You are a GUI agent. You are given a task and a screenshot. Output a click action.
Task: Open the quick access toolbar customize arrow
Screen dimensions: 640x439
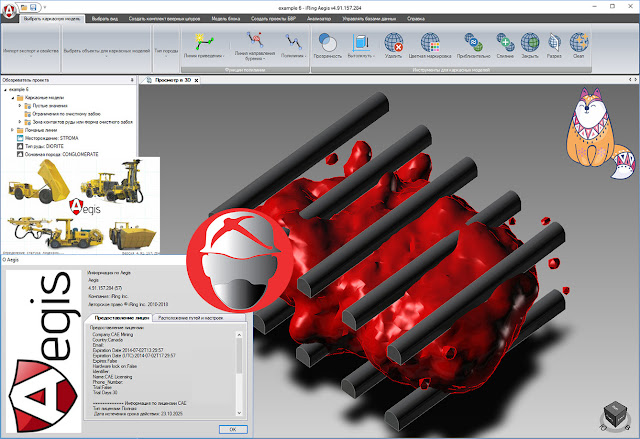click(44, 7)
